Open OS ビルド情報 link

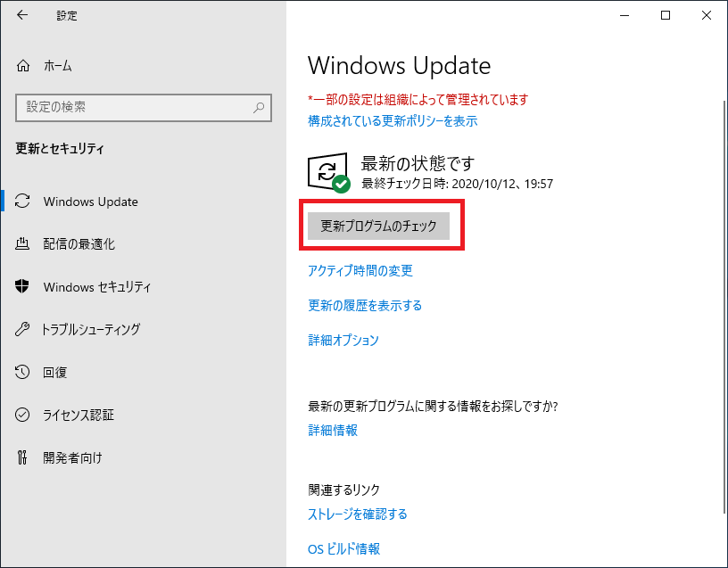(x=344, y=549)
